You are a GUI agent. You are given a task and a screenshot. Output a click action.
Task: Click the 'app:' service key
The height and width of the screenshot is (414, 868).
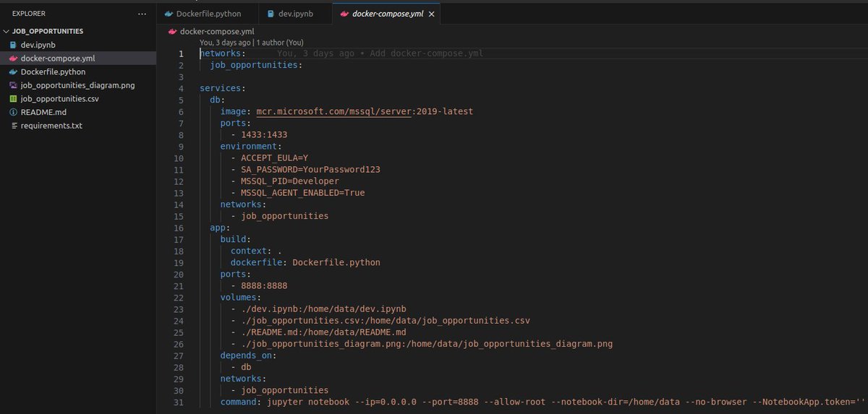(220, 227)
